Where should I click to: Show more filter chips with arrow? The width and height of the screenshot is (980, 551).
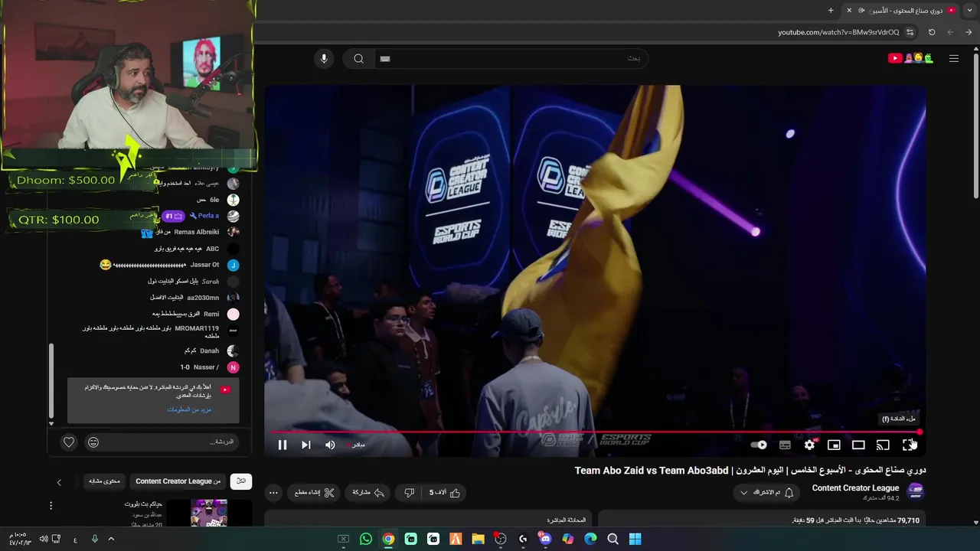click(59, 482)
